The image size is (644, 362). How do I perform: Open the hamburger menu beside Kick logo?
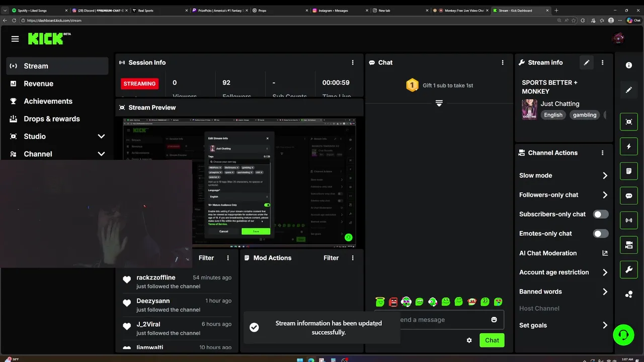pyautogui.click(x=15, y=39)
